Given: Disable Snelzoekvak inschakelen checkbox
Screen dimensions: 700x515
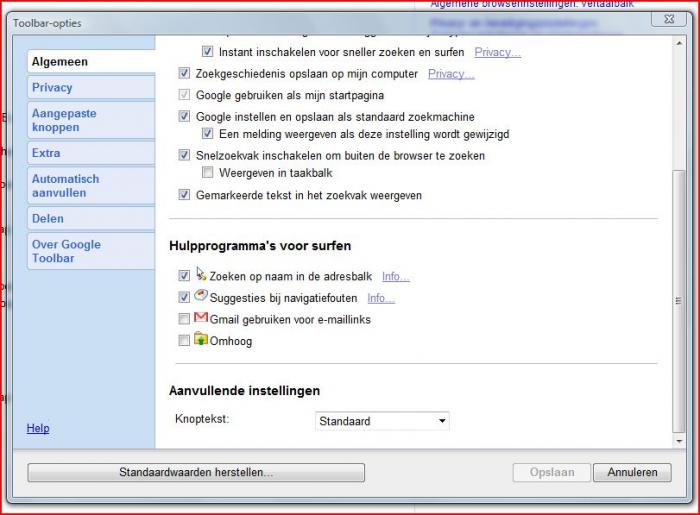Looking at the screenshot, I should [x=184, y=155].
